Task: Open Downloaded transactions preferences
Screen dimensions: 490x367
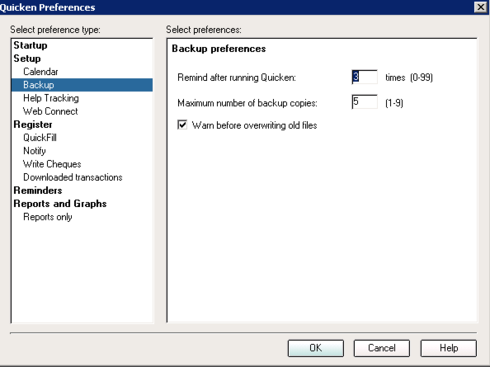Action: (x=73, y=177)
